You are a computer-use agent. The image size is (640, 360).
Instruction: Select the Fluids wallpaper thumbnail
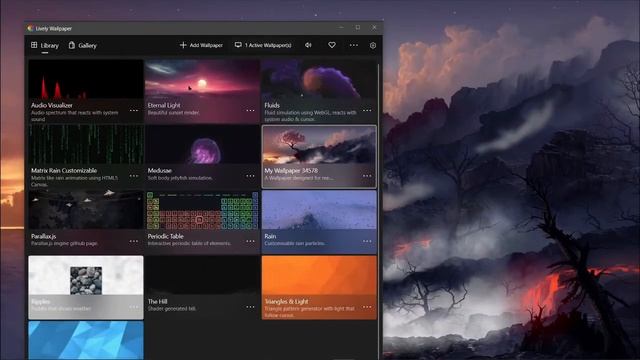[x=319, y=80]
